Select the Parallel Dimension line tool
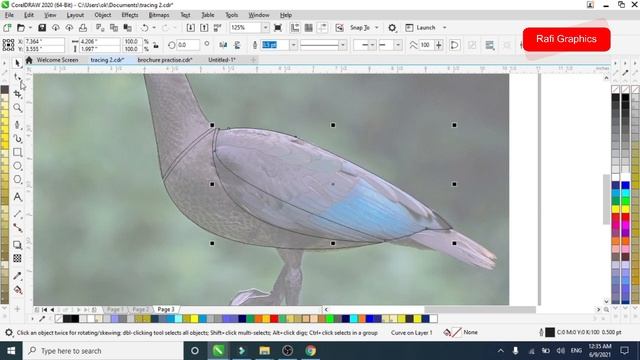This screenshot has height=360, width=640. (18, 214)
